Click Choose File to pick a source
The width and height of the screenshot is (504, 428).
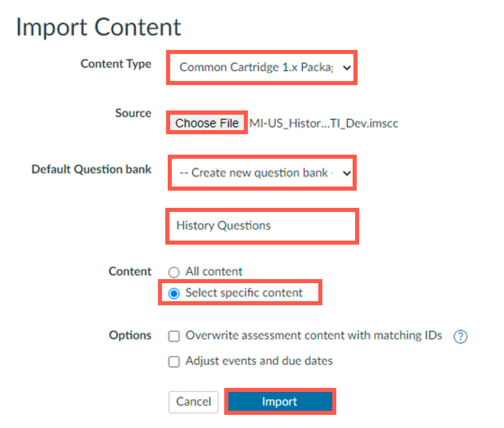click(x=206, y=123)
